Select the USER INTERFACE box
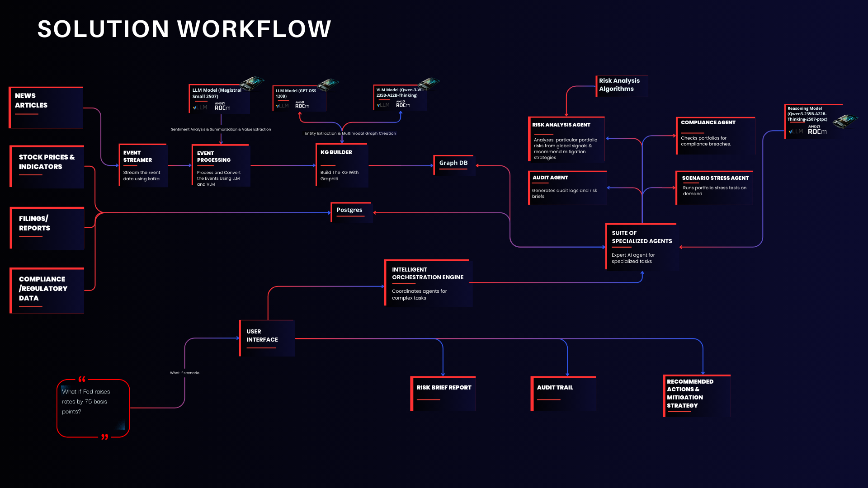Viewport: 868px width, 488px height. coord(267,338)
